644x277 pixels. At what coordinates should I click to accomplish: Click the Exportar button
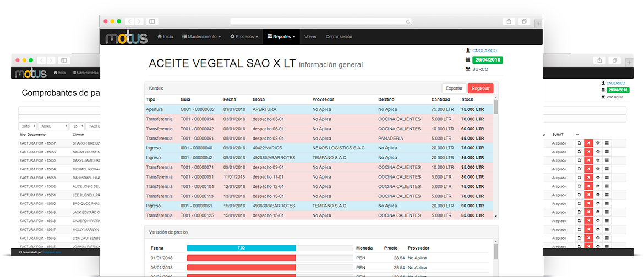pos(454,88)
